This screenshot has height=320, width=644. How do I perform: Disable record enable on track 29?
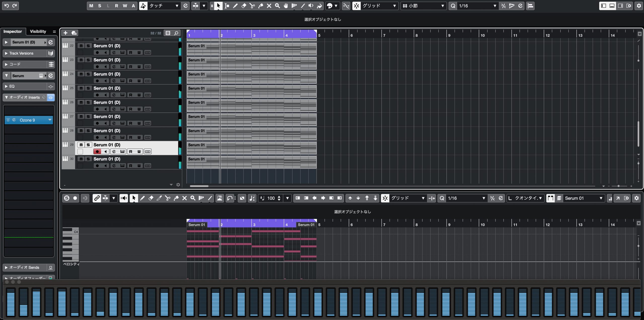97,151
